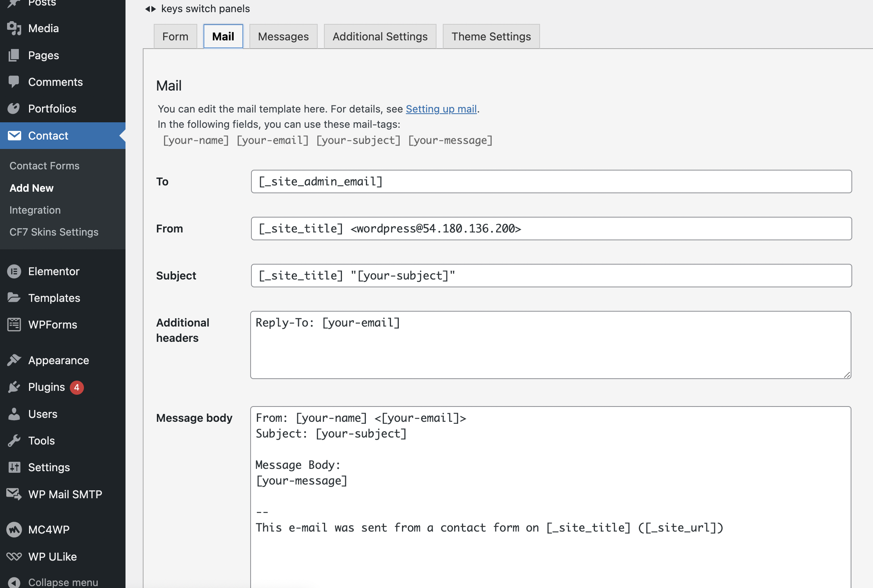Click the Additional headers text area
The height and width of the screenshot is (588, 873).
[551, 345]
